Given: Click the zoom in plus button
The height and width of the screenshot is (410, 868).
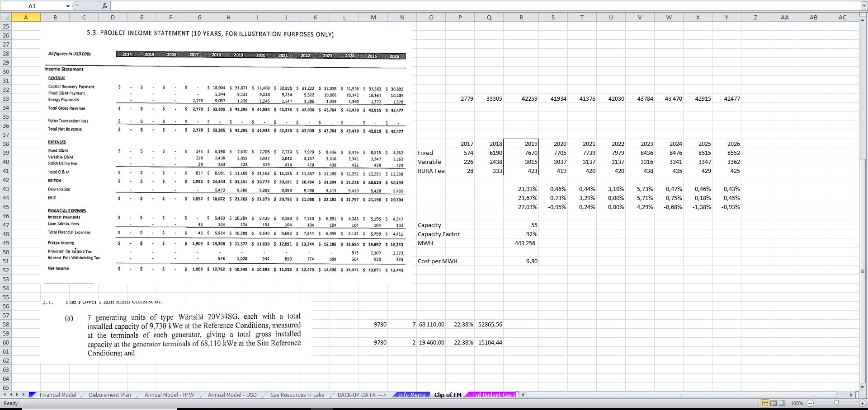Looking at the screenshot, I should coord(862,403).
